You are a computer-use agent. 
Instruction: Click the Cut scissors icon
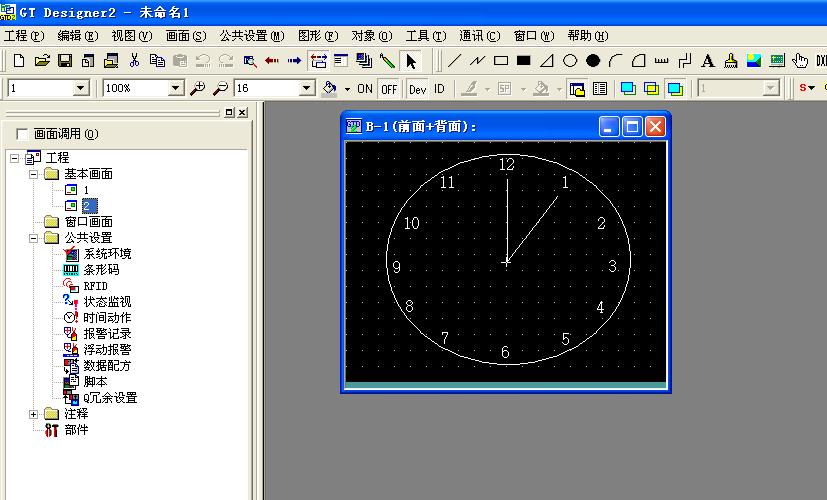click(x=134, y=61)
